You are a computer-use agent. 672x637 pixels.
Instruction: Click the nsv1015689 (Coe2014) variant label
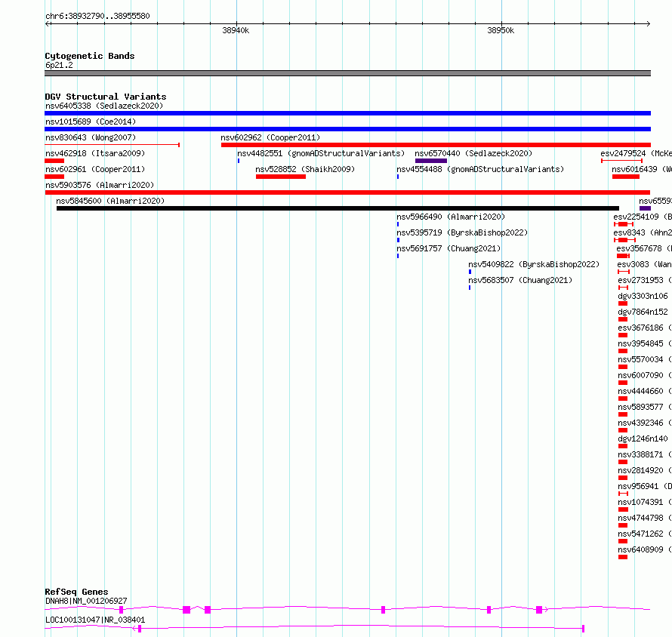point(91,122)
